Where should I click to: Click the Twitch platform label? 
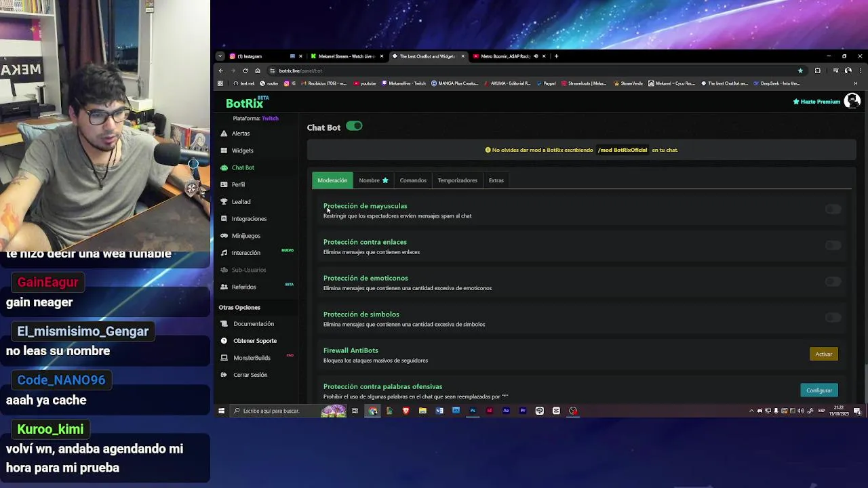point(270,119)
